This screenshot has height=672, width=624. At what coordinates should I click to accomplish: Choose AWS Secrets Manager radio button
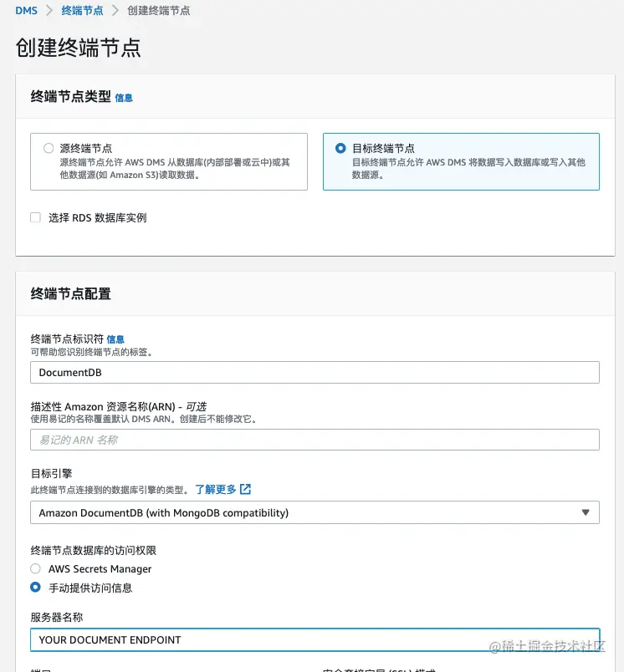36,568
